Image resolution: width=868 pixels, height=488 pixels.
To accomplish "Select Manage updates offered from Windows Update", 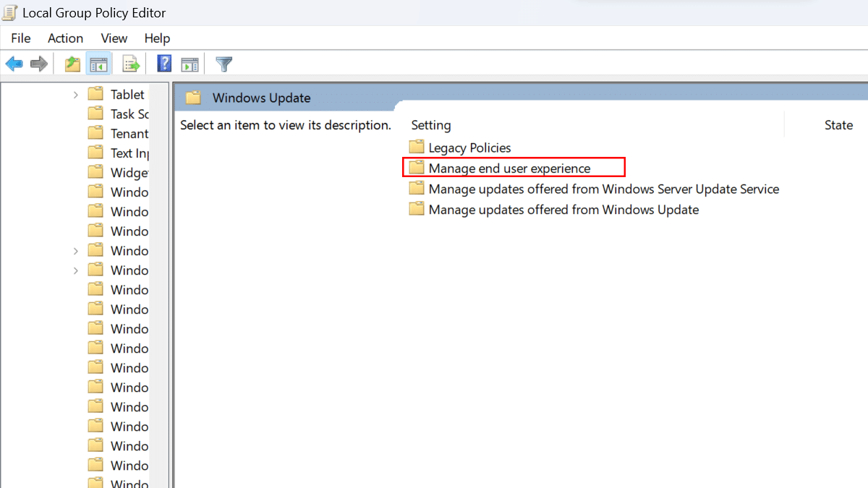I will [563, 210].
